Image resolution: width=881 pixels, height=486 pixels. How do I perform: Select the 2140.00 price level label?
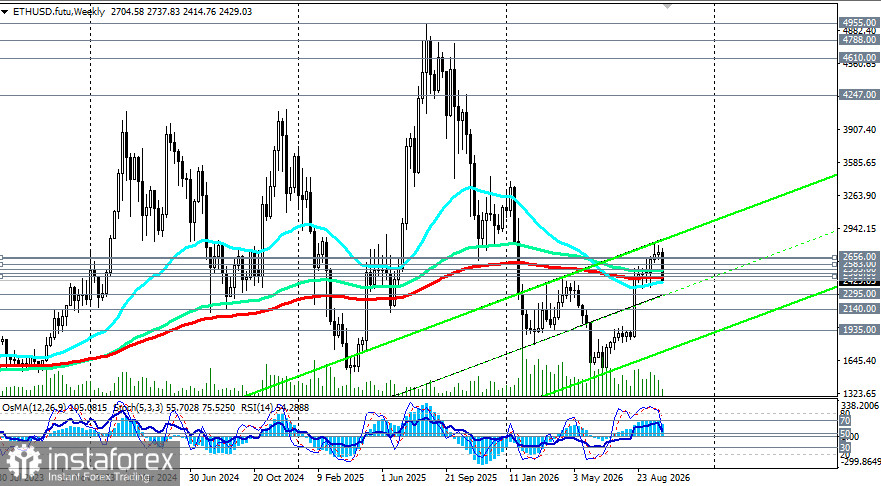click(x=859, y=309)
